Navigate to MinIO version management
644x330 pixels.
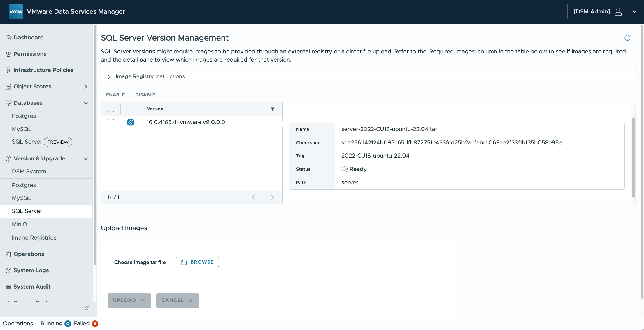click(20, 224)
